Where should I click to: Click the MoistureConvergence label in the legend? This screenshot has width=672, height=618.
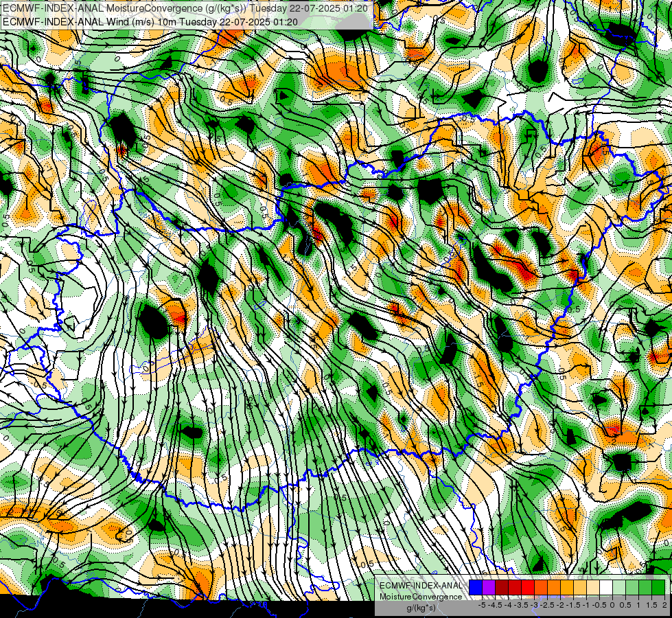click(x=421, y=597)
